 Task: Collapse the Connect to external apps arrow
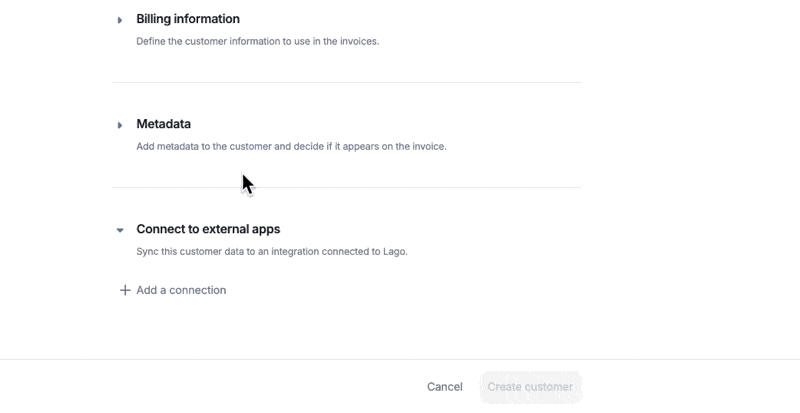click(120, 230)
